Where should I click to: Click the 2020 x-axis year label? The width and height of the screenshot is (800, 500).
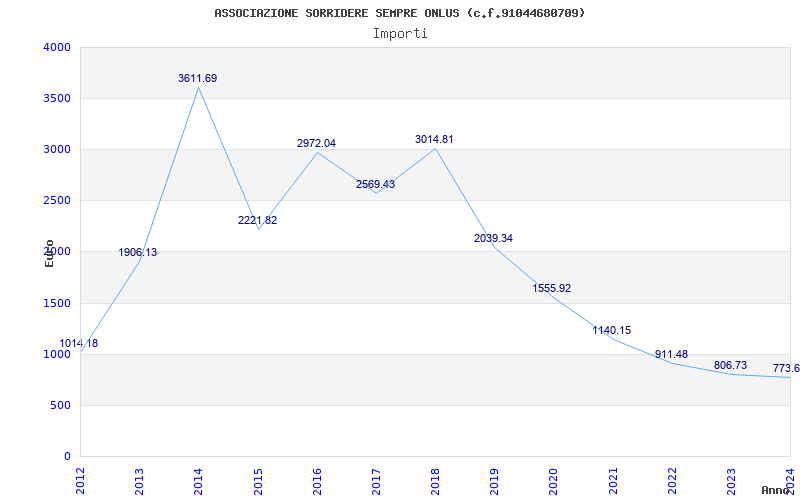[554, 480]
